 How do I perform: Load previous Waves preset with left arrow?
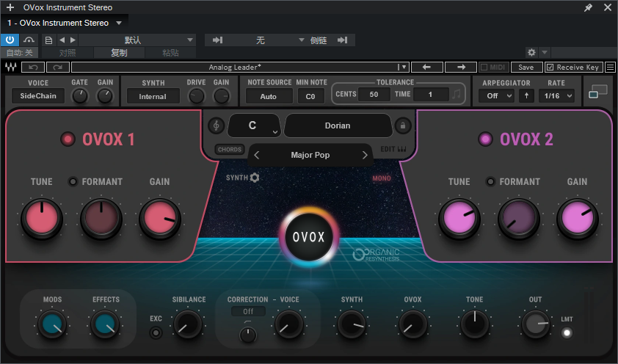coord(427,68)
